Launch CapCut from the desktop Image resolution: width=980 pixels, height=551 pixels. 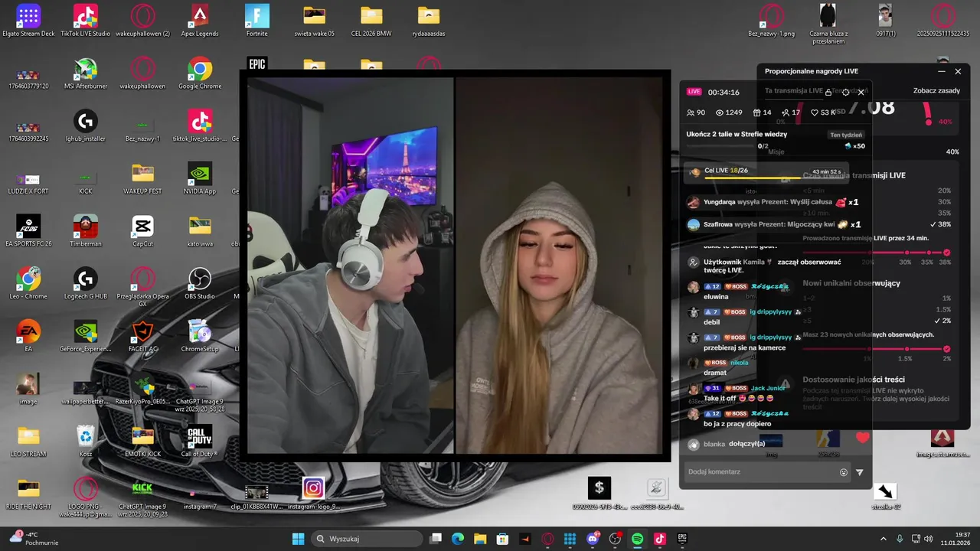[142, 231]
